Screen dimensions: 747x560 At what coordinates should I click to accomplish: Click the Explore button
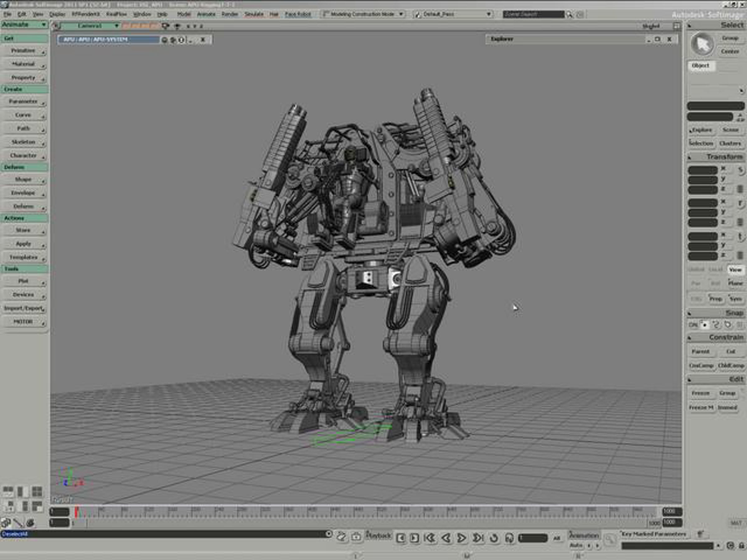pos(702,130)
